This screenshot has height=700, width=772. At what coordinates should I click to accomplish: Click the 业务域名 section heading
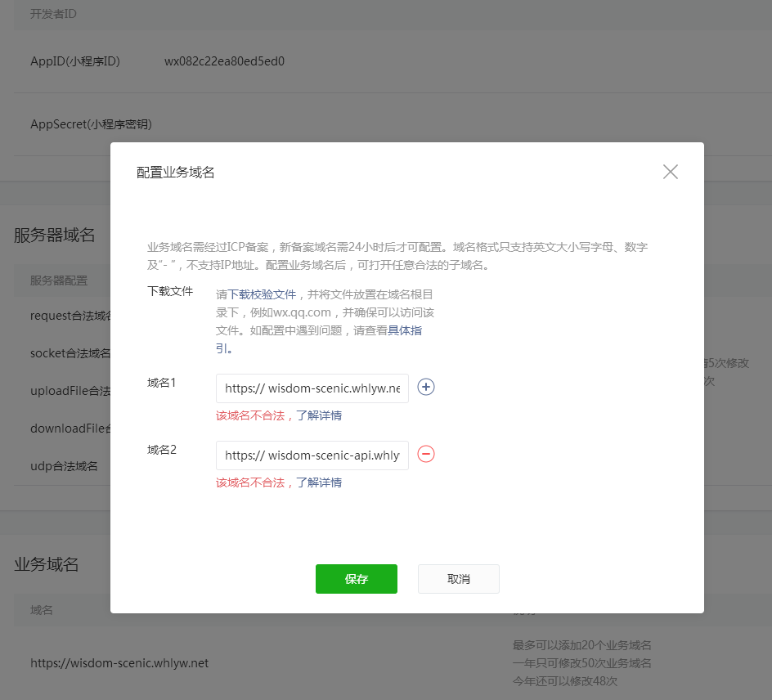(x=47, y=564)
